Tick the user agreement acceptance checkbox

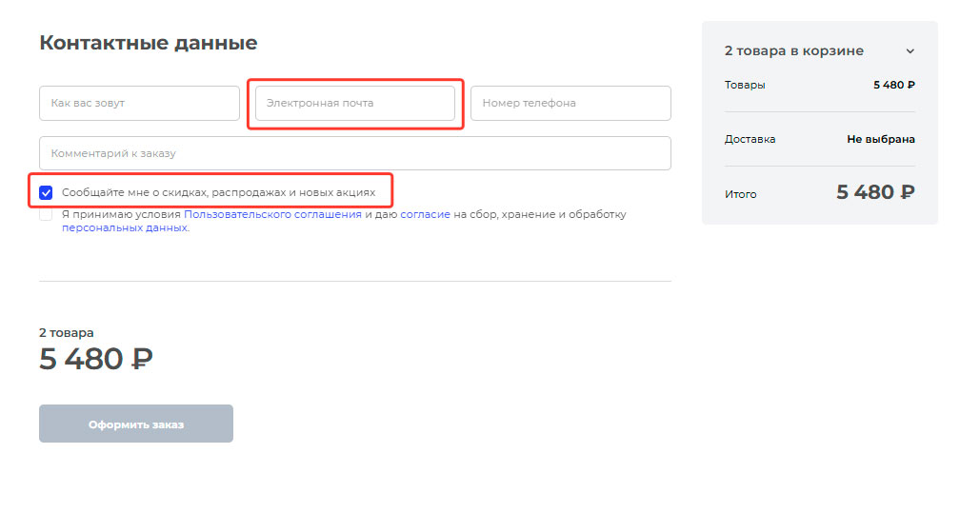click(46, 214)
